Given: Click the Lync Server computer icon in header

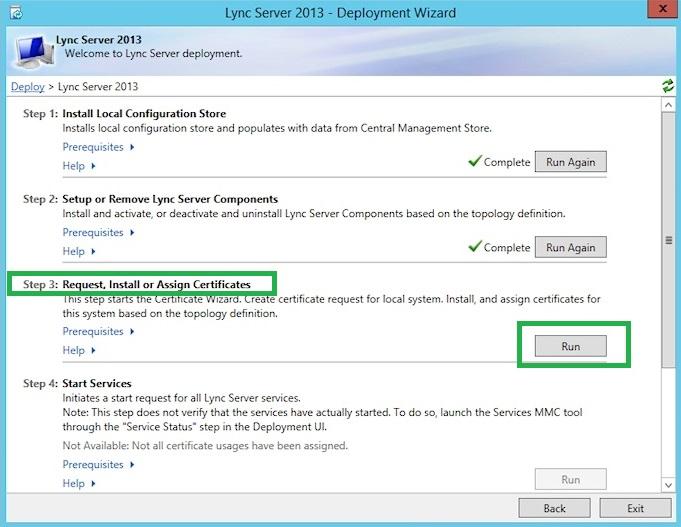Looking at the screenshot, I should 35,51.
